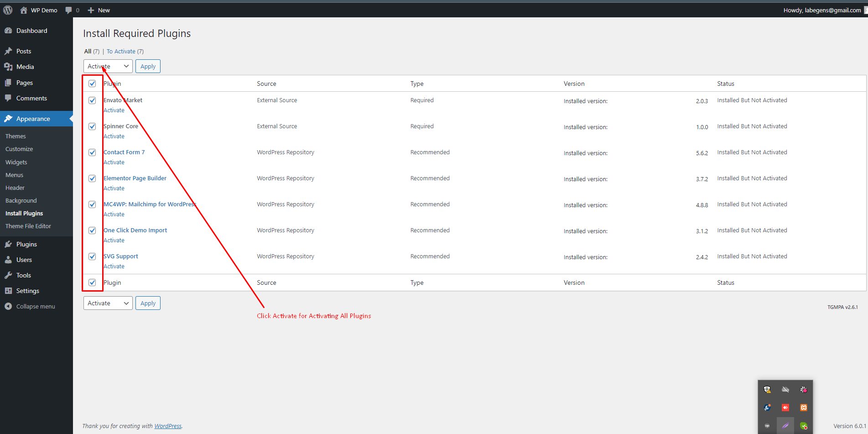The height and width of the screenshot is (434, 868).
Task: Open the top Activate bulk action dropdown
Action: 108,66
